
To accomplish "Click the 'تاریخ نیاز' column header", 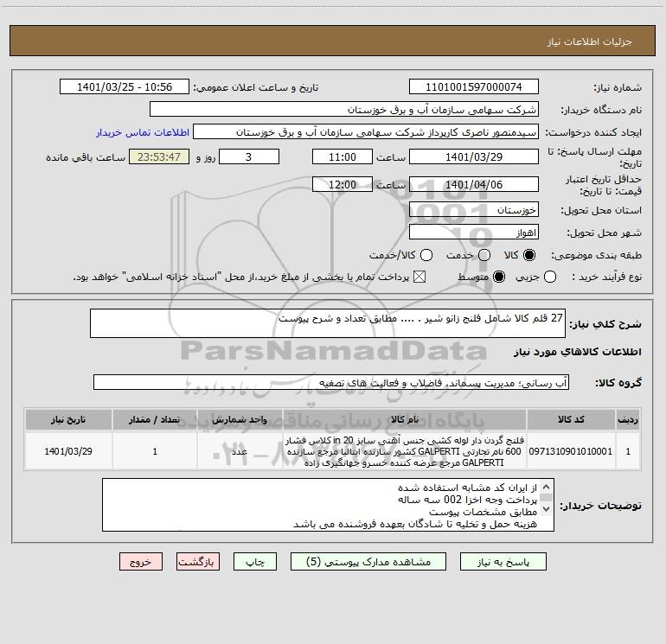I will 68,419.
